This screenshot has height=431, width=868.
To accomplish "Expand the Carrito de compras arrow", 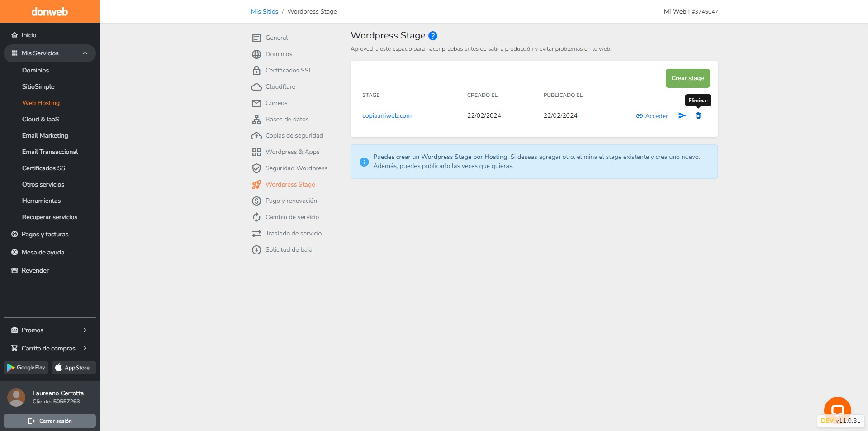I will (85, 348).
